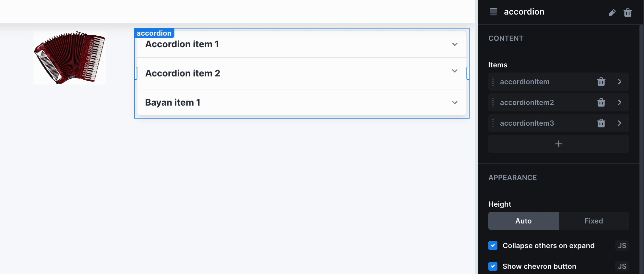Expand Accordion item 2 chevron
Viewport: 644px width, 274px height.
455,71
